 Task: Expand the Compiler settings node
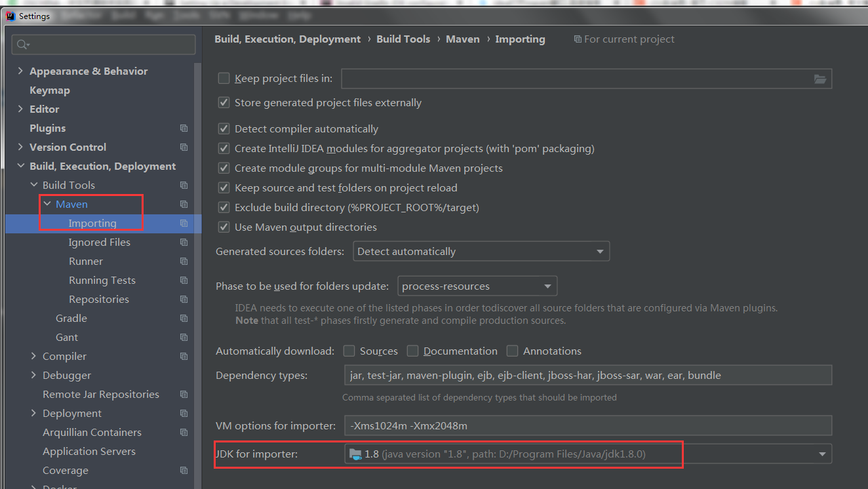33,356
